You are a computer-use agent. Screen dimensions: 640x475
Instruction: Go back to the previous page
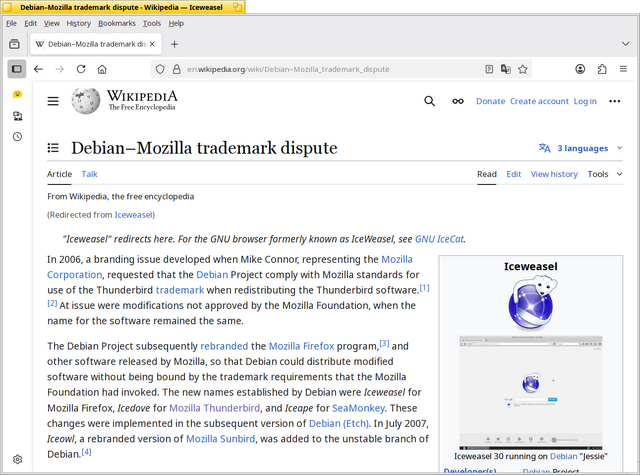[x=38, y=69]
